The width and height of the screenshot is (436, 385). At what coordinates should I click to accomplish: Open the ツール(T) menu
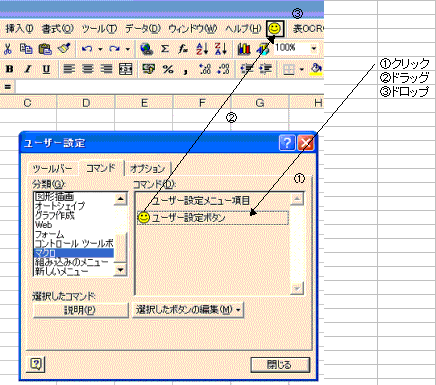tap(99, 29)
